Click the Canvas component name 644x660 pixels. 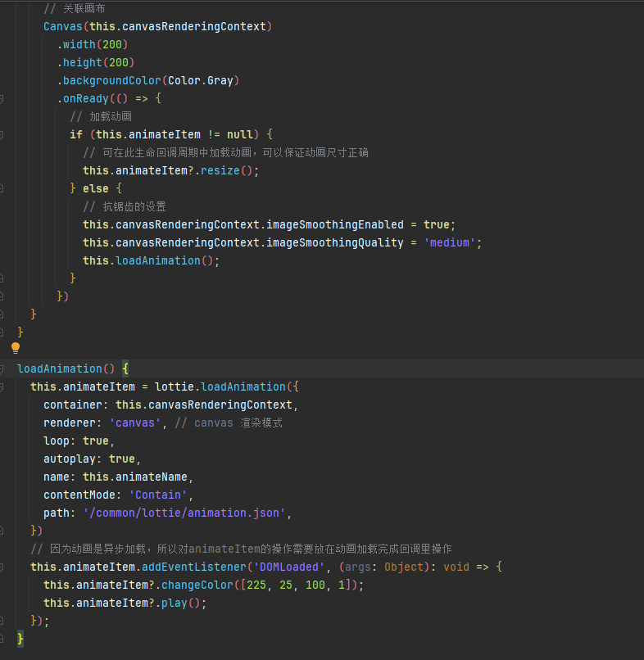[63, 26]
